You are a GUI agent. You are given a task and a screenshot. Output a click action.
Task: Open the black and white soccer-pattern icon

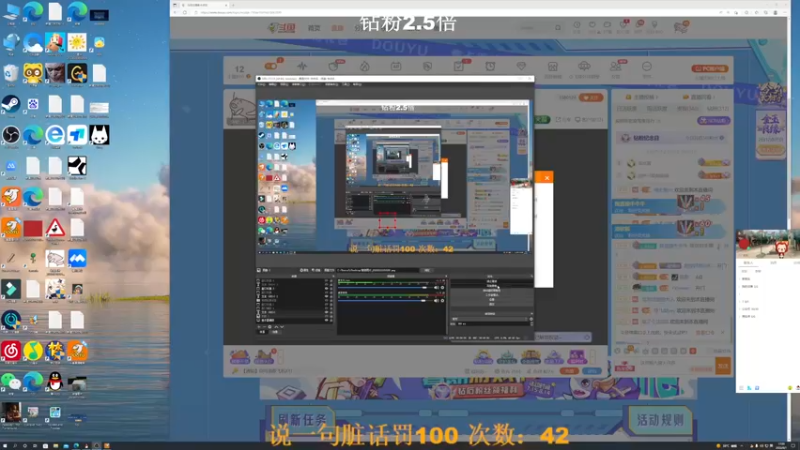(77, 166)
